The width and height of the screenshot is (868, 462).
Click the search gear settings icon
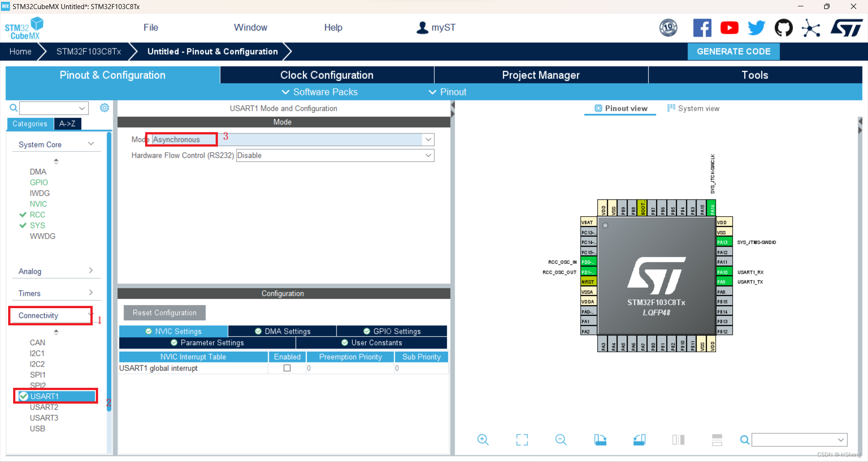pyautogui.click(x=104, y=108)
